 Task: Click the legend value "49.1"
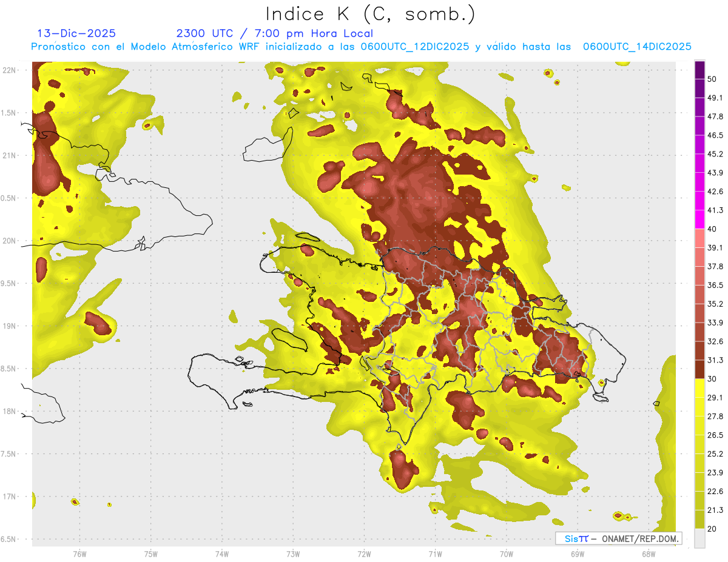[715, 98]
